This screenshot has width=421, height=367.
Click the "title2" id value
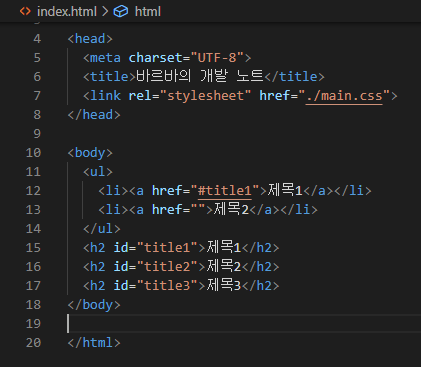pos(167,267)
